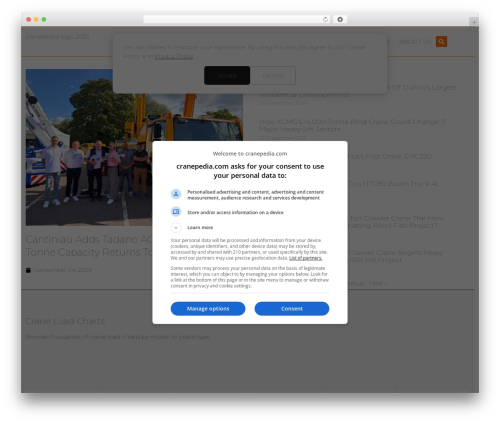The height and width of the screenshot is (423, 500).
Task: Click the store information on device icon
Action: pos(176,212)
